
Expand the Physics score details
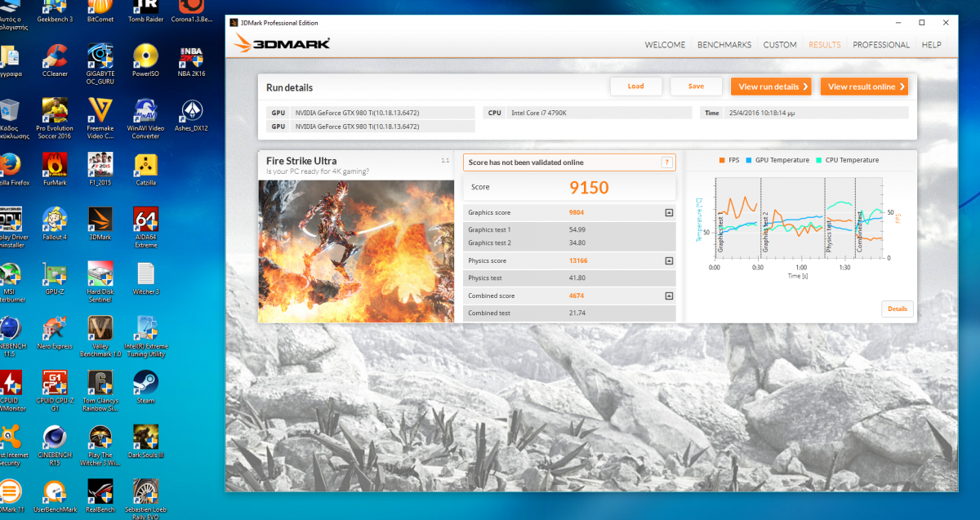[x=669, y=261]
